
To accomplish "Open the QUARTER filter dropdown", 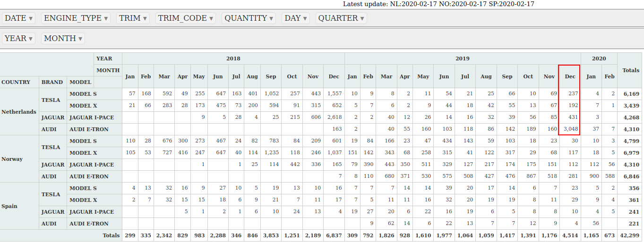I will tap(362, 18).
